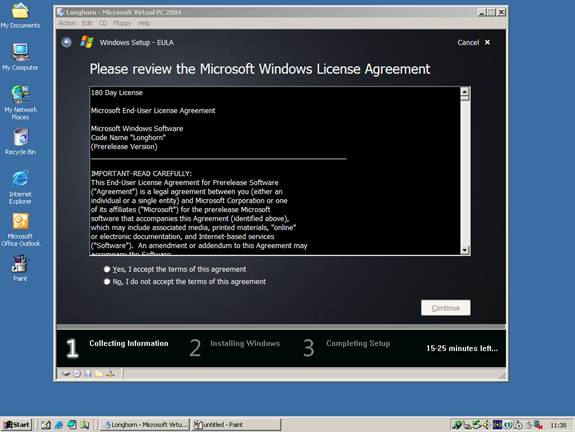Click the Start button on the taskbar
The width and height of the screenshot is (575, 432).
click(17, 425)
